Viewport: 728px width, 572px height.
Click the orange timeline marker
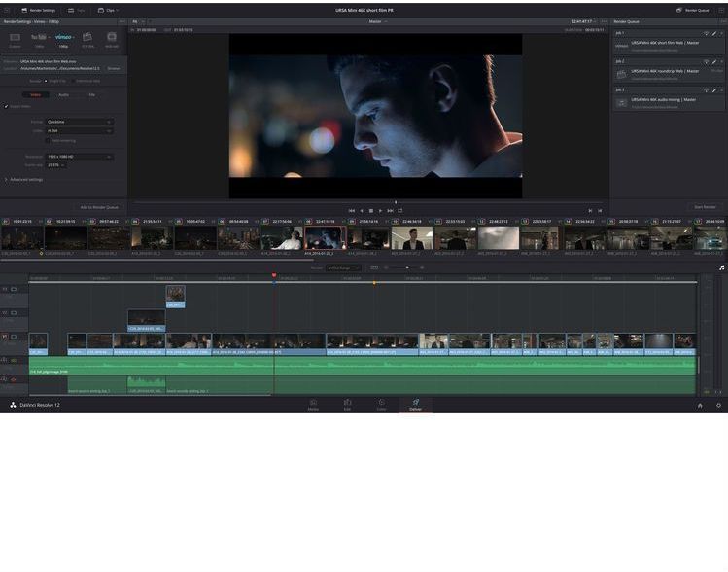(374, 282)
